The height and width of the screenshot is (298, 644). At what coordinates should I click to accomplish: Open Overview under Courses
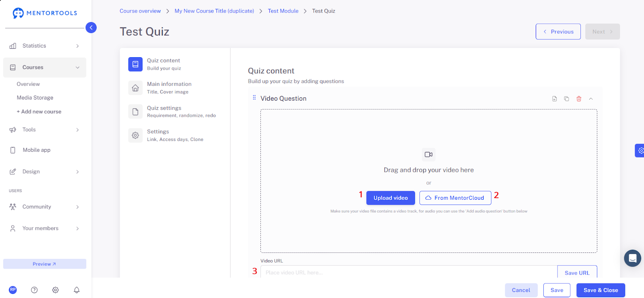coord(28,84)
